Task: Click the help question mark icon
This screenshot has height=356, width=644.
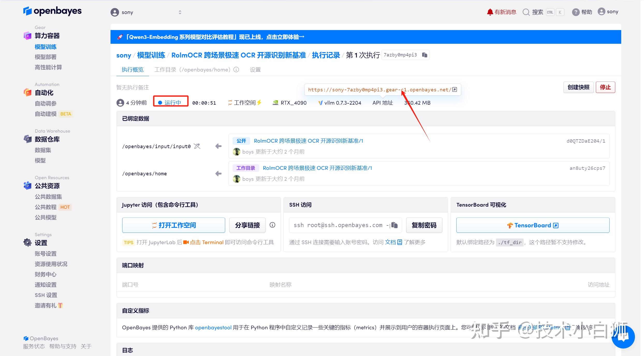Action: [576, 12]
